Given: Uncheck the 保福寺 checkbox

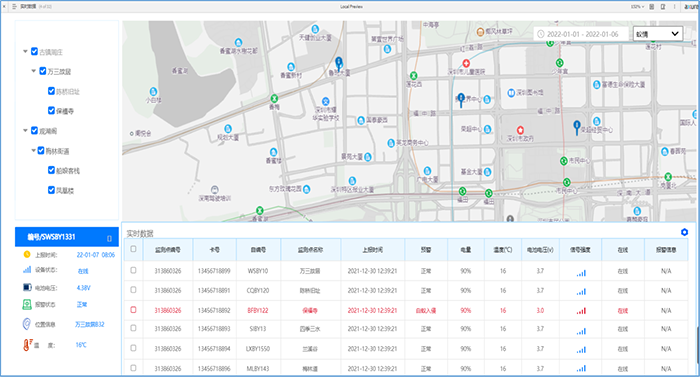Looking at the screenshot, I should pos(51,110).
